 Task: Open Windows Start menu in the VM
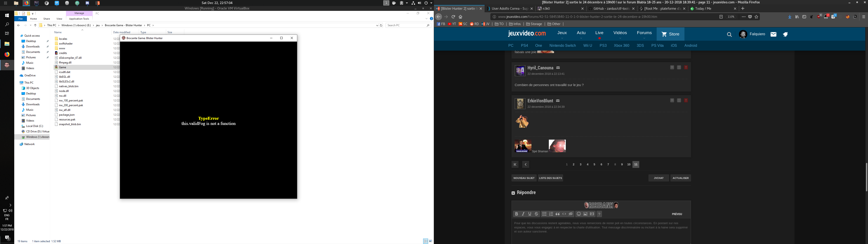(7, 16)
